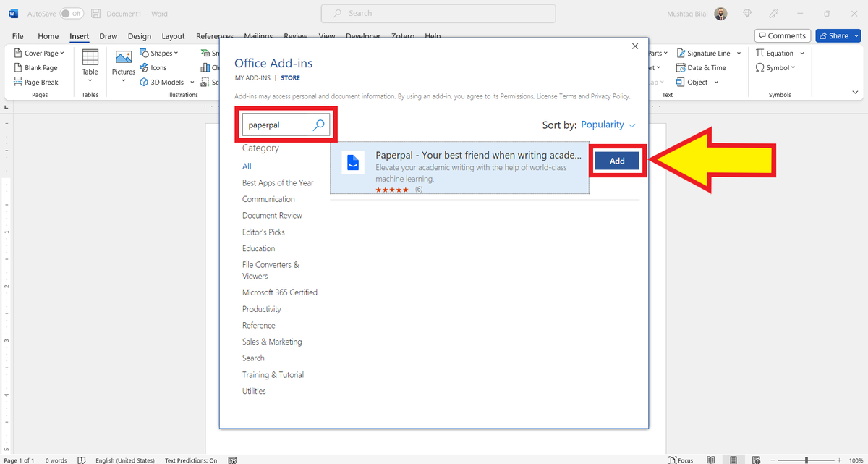This screenshot has height=464, width=868.
Task: Click the Signature Line button
Action: pos(703,53)
